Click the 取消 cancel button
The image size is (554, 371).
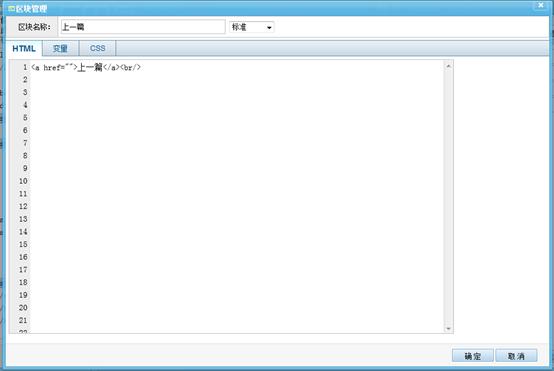pyautogui.click(x=516, y=356)
